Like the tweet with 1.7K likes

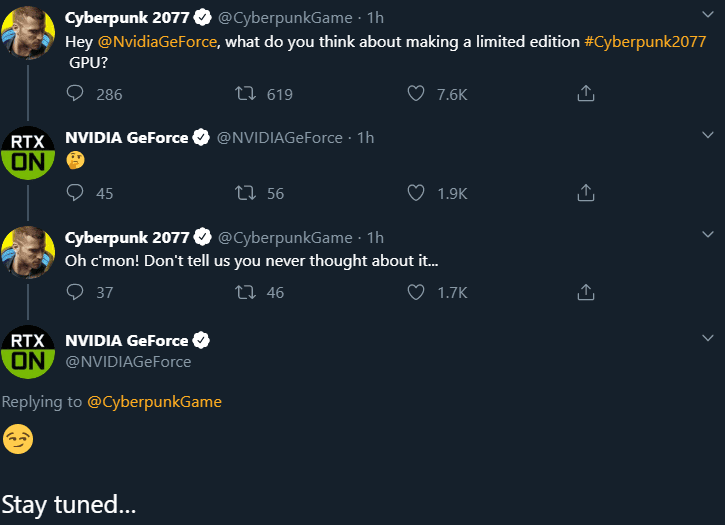click(x=417, y=292)
